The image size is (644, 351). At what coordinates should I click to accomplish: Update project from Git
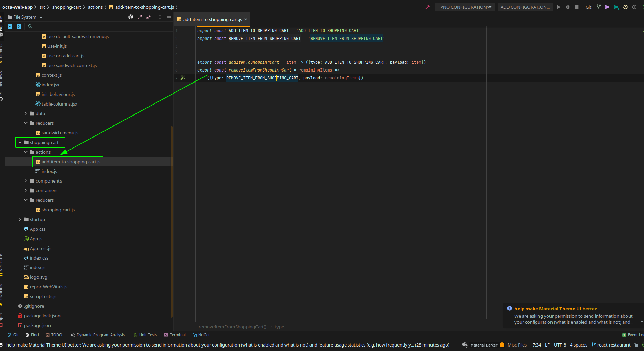click(x=599, y=7)
